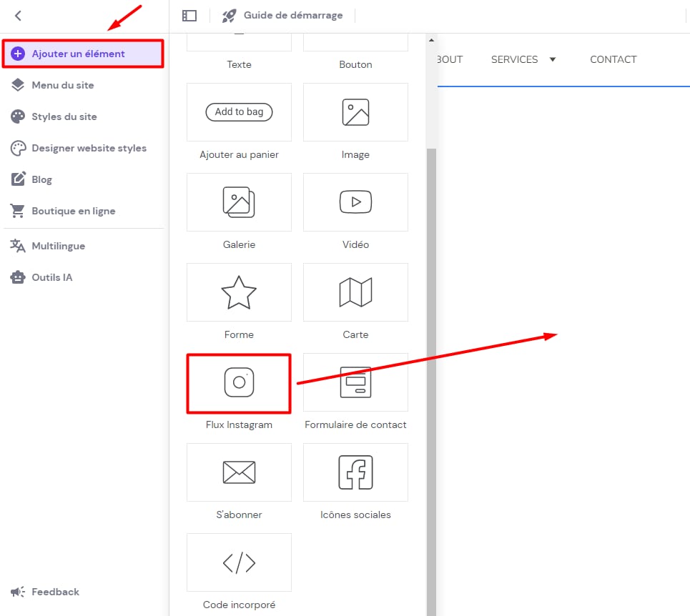Pick the Forme star icon

(x=239, y=292)
